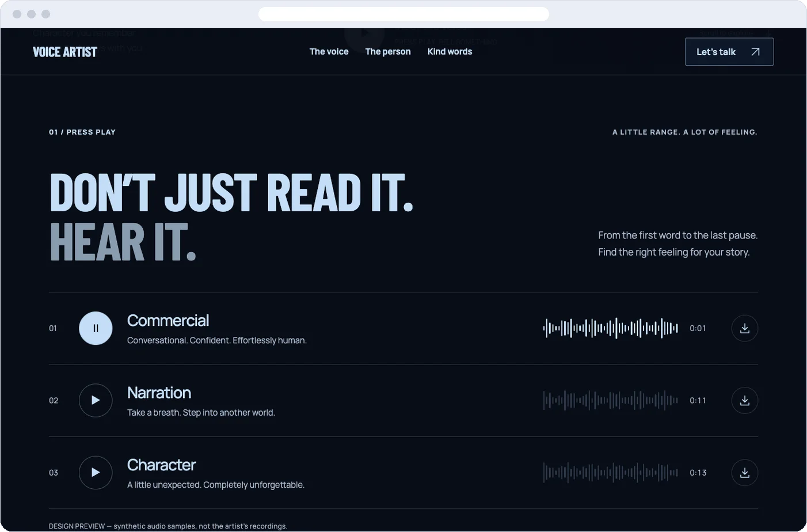Screen dimensions: 807x532
Task: Go to Kind words section
Action: 450,52
